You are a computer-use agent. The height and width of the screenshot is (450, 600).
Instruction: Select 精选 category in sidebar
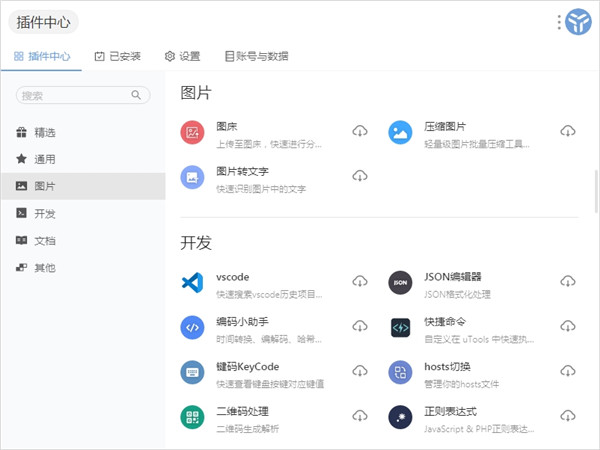(45, 132)
